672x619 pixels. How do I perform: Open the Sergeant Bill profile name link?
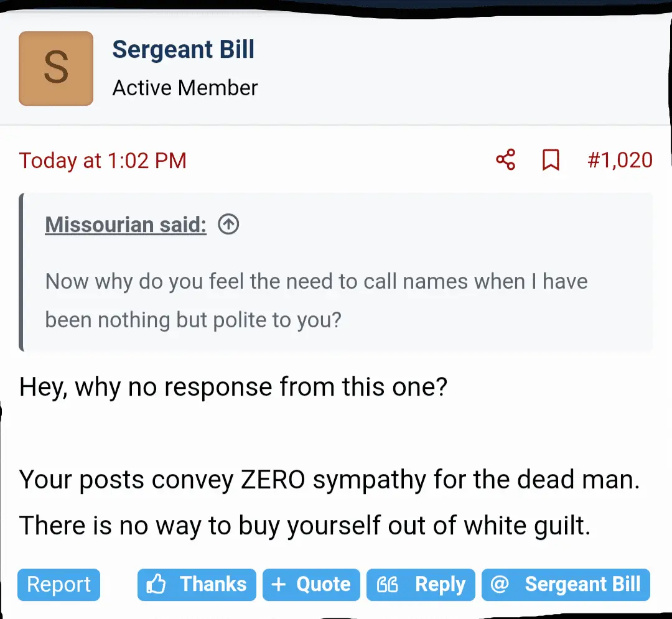click(x=183, y=50)
